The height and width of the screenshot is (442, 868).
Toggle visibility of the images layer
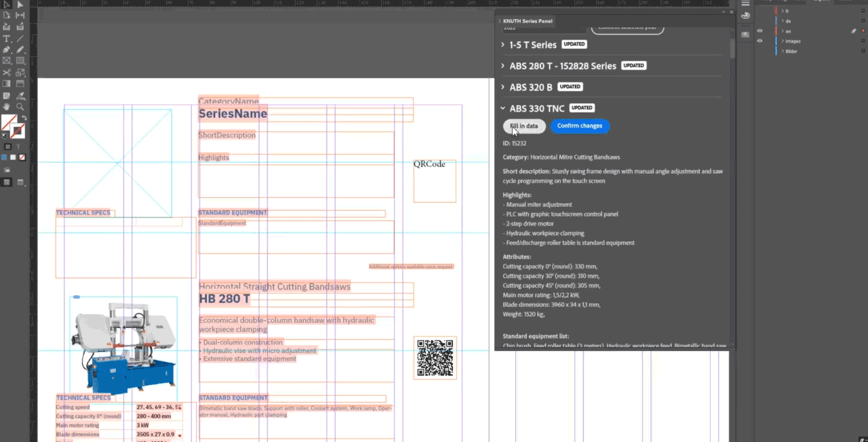pos(759,41)
